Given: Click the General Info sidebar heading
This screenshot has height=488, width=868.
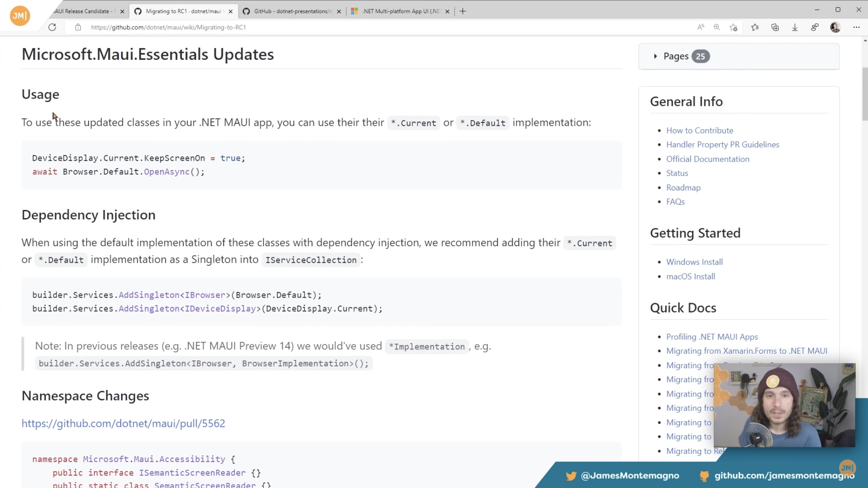Looking at the screenshot, I should 686,102.
